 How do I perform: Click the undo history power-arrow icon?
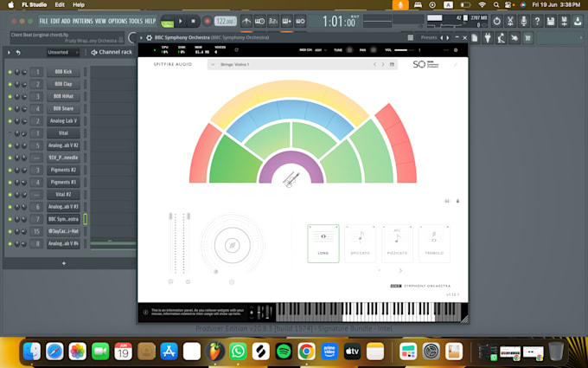click(497, 22)
